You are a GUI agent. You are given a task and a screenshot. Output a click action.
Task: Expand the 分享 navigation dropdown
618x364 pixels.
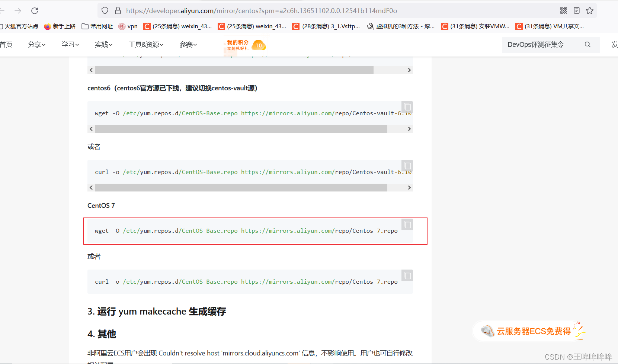(36, 45)
